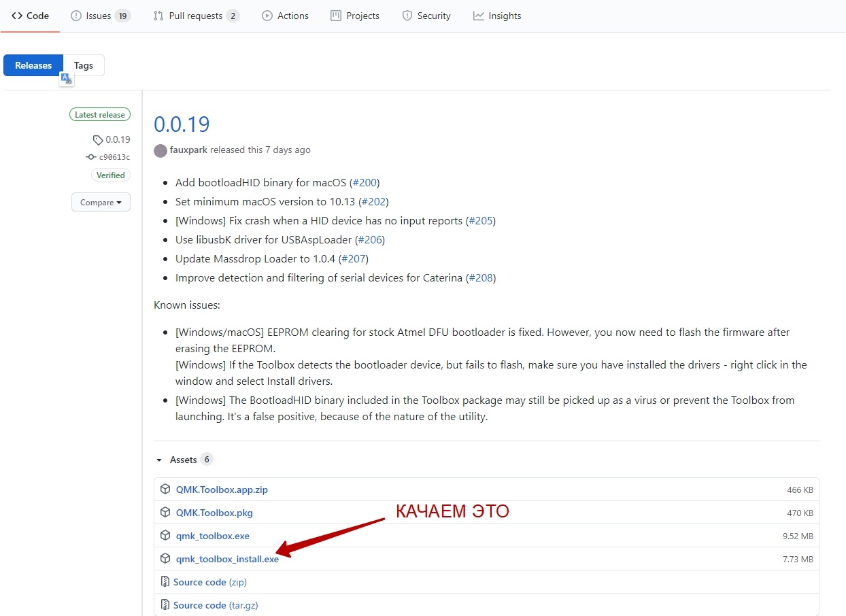846x616 pixels.
Task: Click the tag icon beside 0.0.19
Action: [x=98, y=140]
